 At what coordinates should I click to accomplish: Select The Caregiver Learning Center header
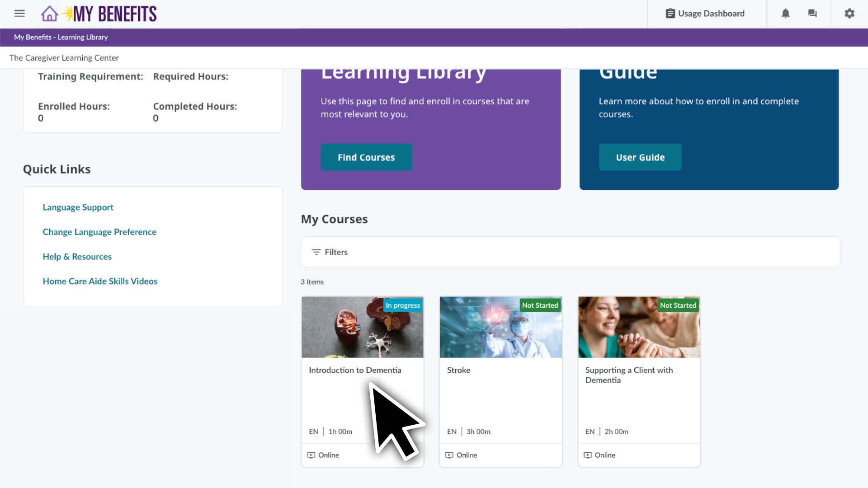64,58
